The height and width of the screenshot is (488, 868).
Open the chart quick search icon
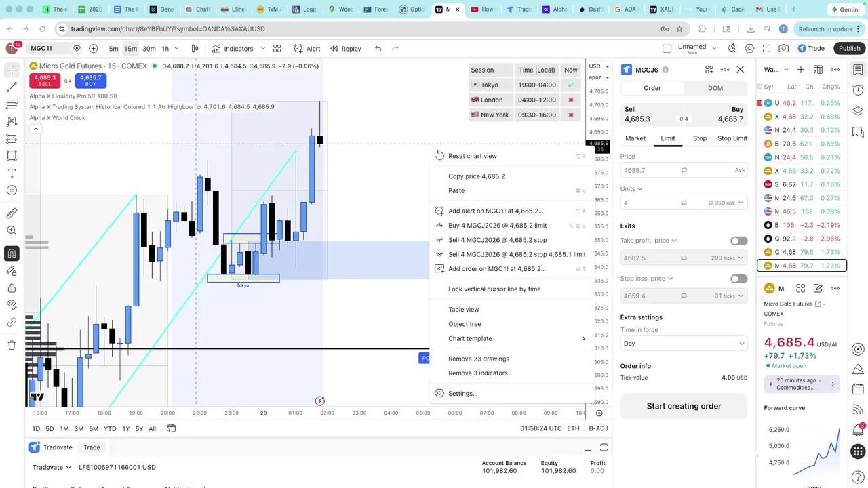pos(732,49)
